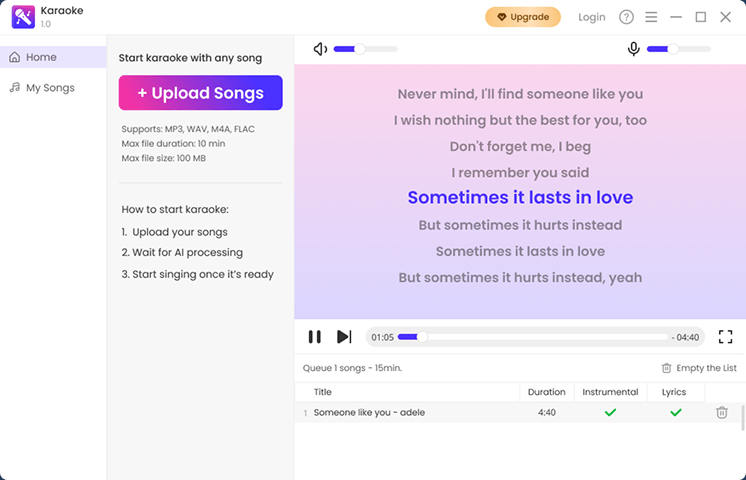The image size is (746, 480).
Task: Mute the speaker volume icon
Action: click(x=320, y=49)
